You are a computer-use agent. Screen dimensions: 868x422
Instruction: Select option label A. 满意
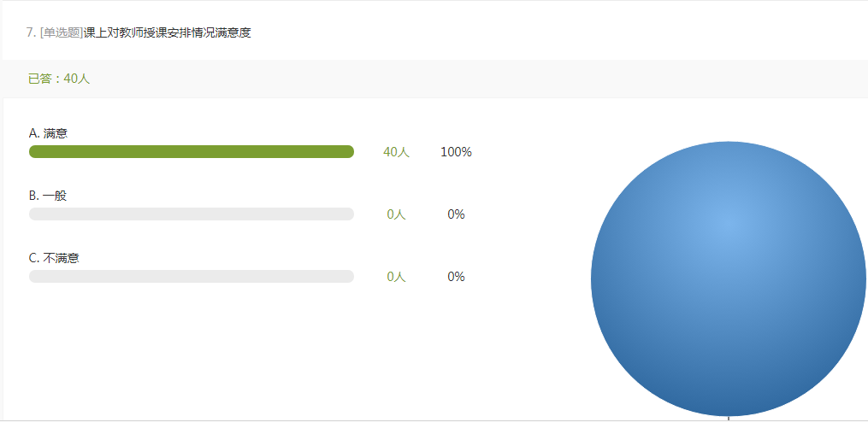point(48,133)
